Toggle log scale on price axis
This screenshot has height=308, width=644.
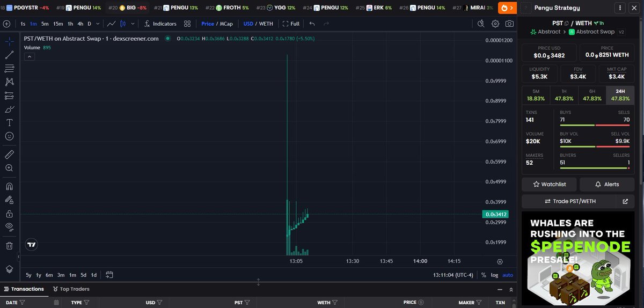point(494,275)
